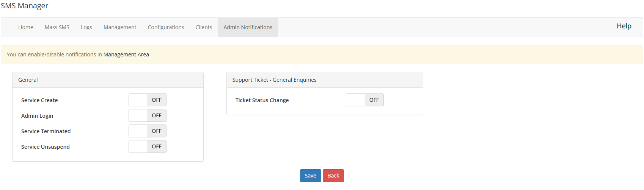Open the Configurations tab
The height and width of the screenshot is (190, 644).
point(166,27)
